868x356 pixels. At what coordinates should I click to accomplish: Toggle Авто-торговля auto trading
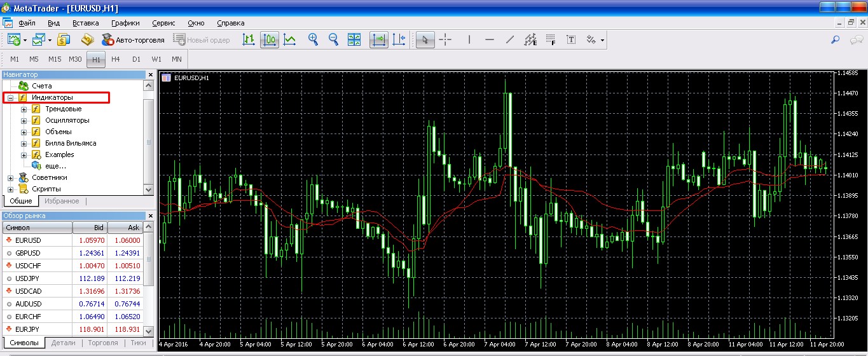tap(134, 40)
